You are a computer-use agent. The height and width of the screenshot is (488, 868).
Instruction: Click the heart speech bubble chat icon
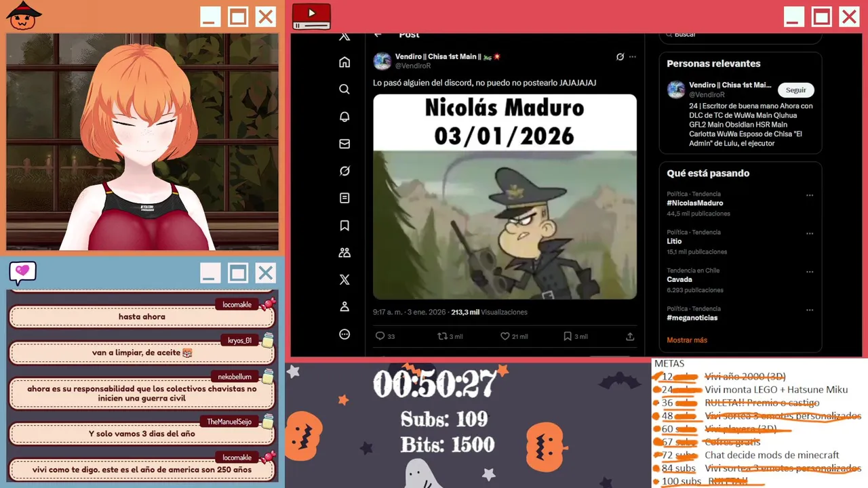22,272
